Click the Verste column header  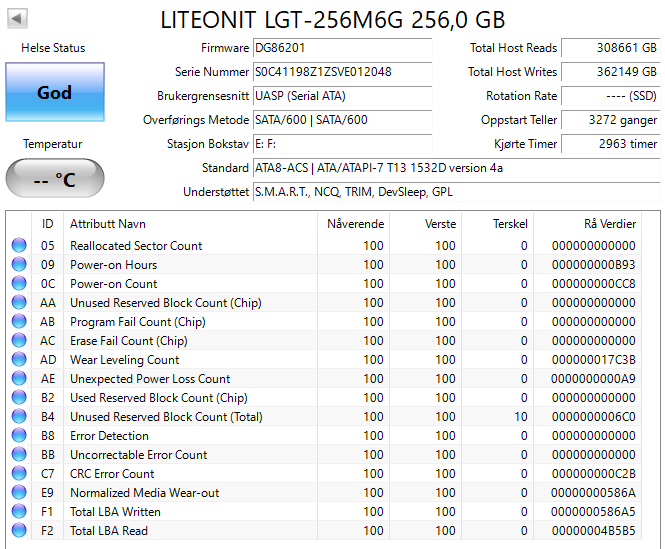(425, 224)
